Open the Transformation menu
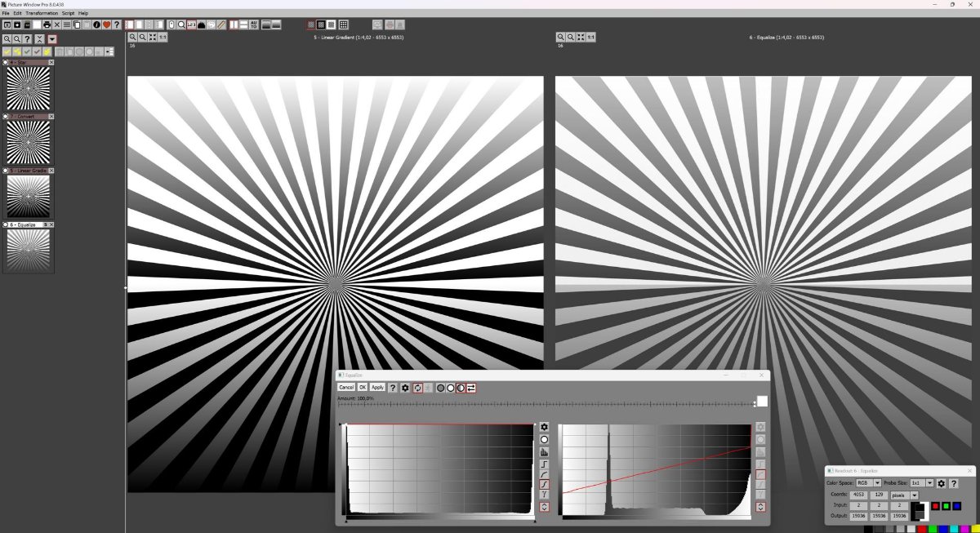 (x=41, y=12)
